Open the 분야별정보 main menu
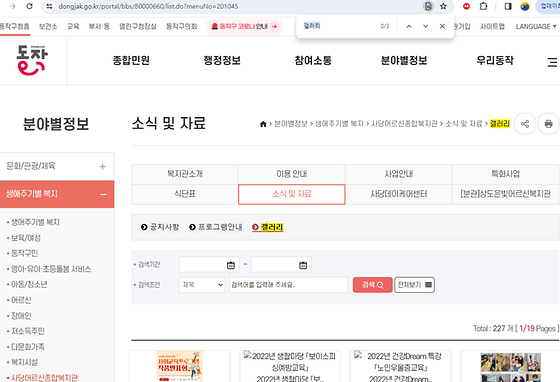The height and width of the screenshot is (382, 560). (x=404, y=60)
